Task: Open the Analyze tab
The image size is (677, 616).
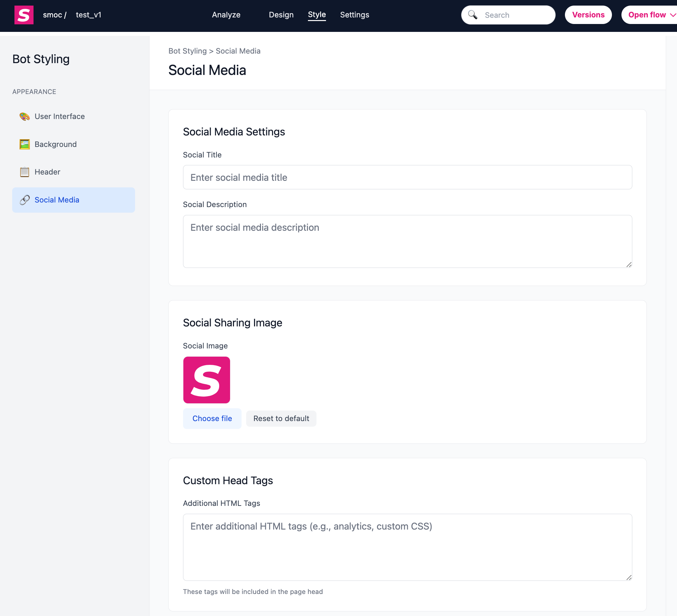Action: (x=226, y=15)
